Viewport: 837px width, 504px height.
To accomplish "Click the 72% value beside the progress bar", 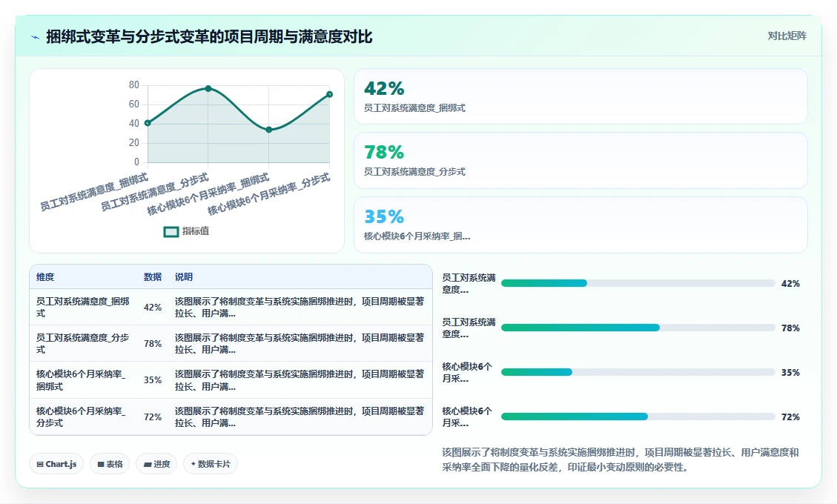I will (x=790, y=417).
